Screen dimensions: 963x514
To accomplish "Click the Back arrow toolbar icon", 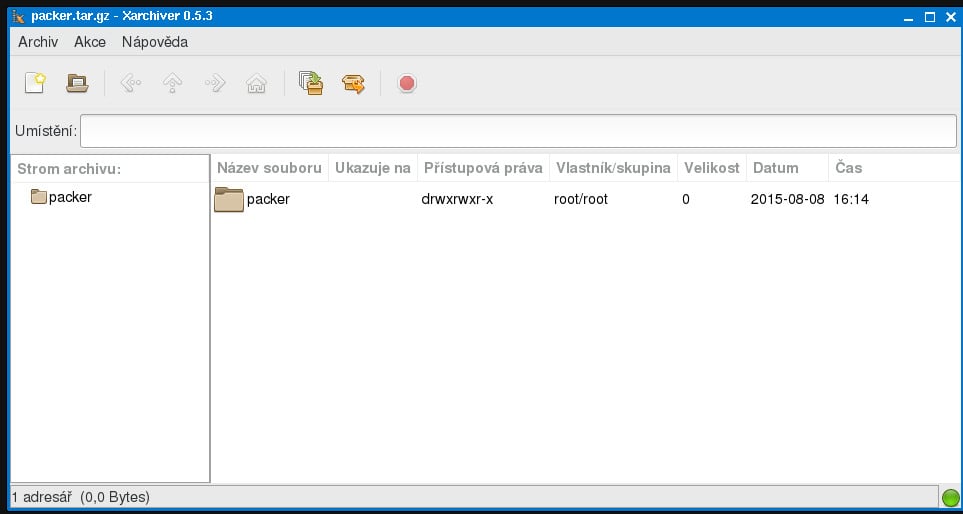I will (x=130, y=83).
